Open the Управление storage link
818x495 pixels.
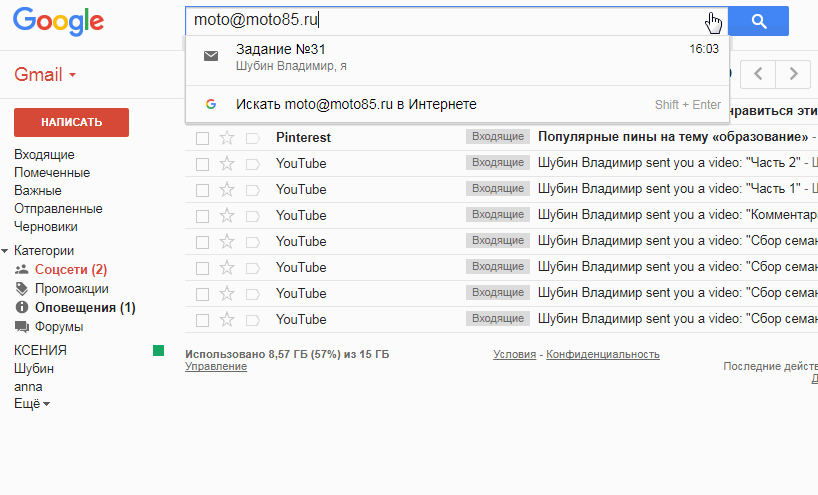(x=215, y=367)
